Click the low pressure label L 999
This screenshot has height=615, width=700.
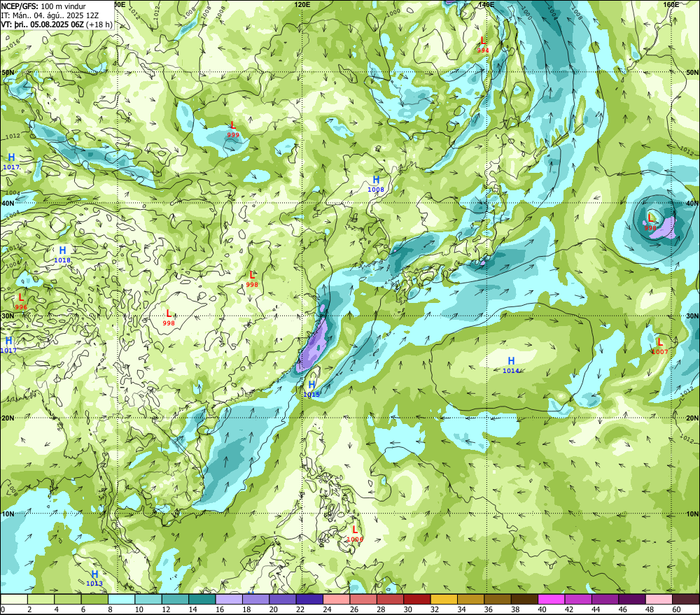click(232, 130)
